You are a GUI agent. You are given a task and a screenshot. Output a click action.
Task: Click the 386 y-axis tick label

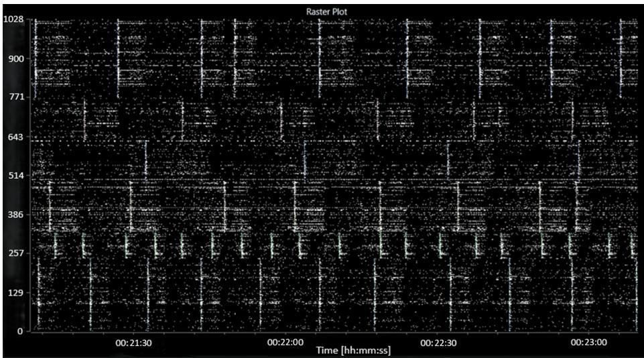[16, 215]
